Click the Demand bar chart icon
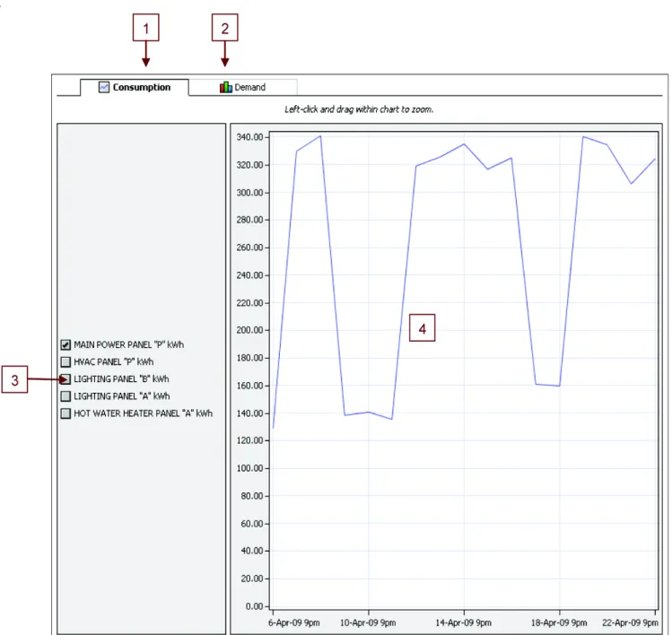The width and height of the screenshot is (672, 635). tap(225, 87)
